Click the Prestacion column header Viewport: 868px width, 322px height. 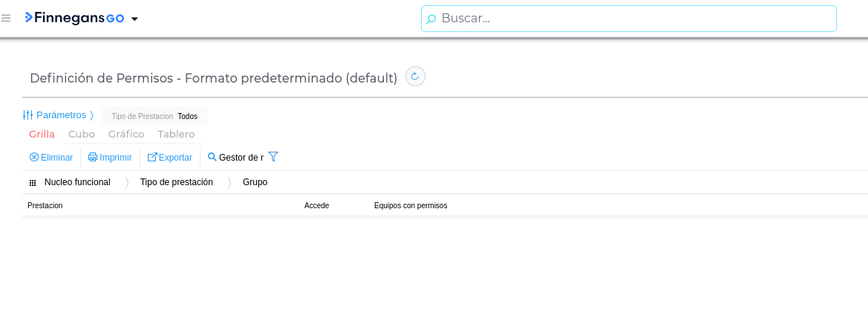click(x=45, y=206)
